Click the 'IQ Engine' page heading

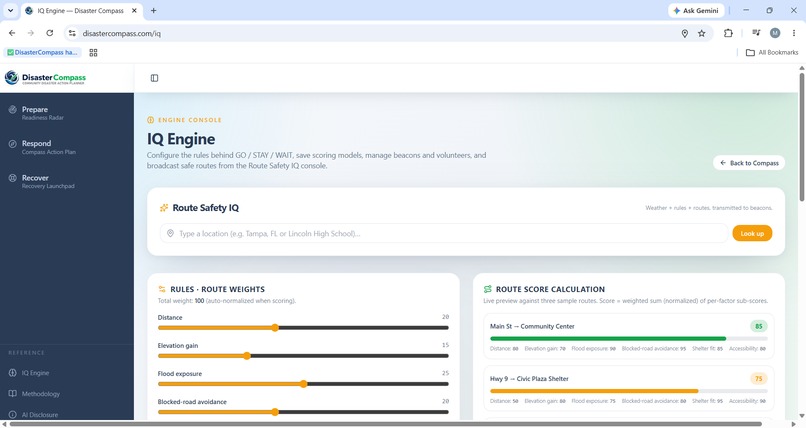tap(181, 139)
